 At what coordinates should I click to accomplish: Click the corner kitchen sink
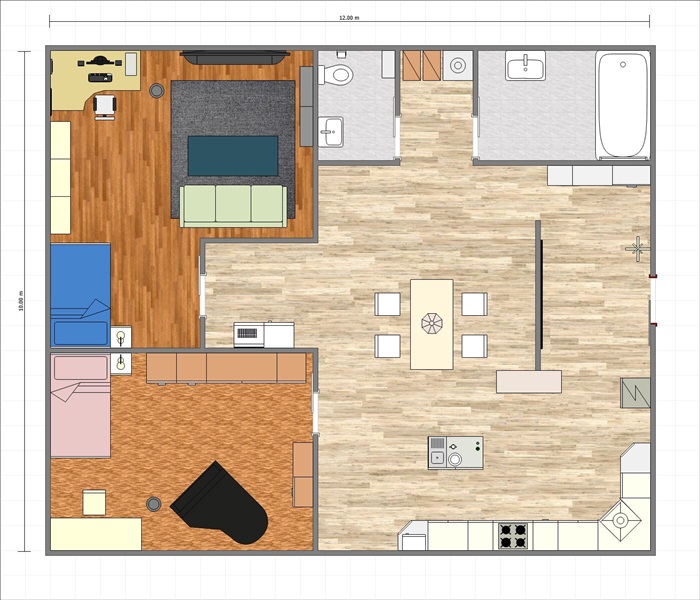620,520
